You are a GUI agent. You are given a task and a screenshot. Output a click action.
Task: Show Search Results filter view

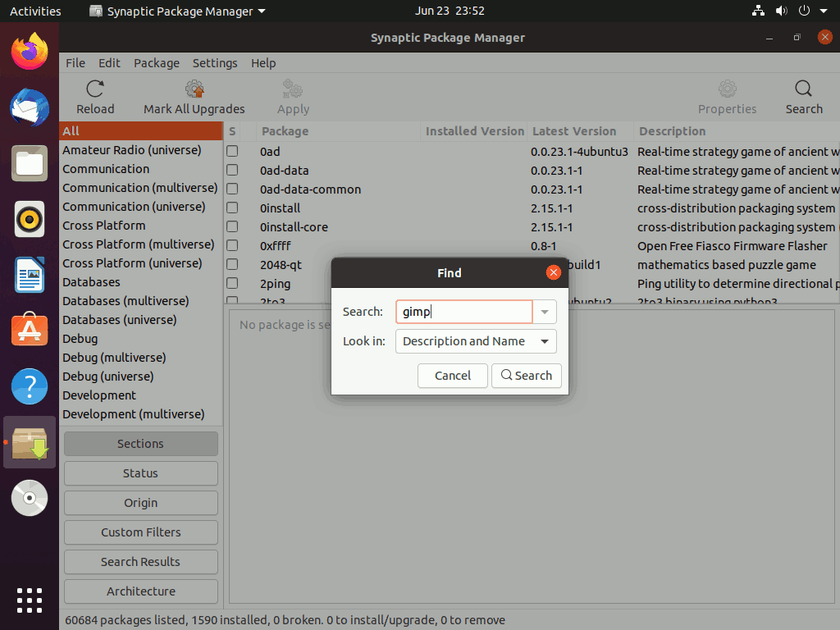pyautogui.click(x=141, y=561)
